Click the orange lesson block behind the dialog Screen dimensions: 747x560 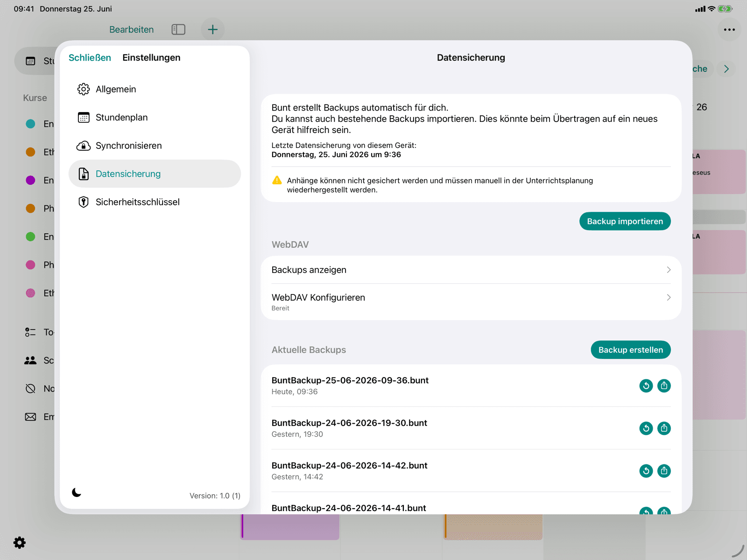493,527
